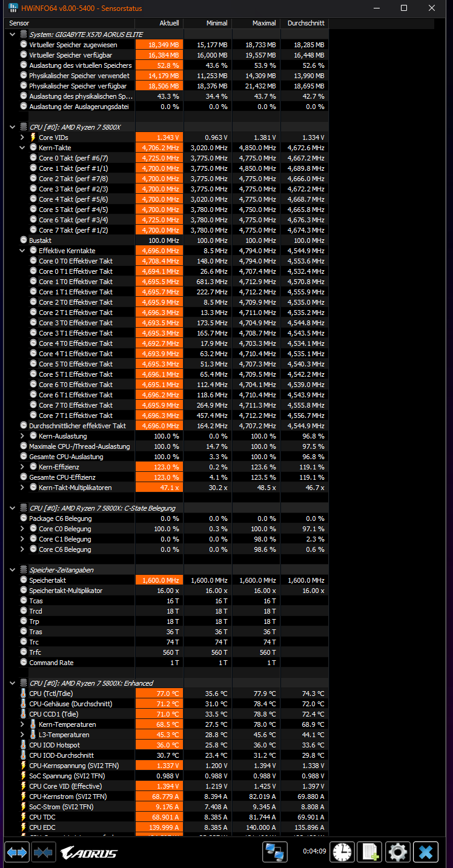Click the thermometer icon next to CPU IOD Hotspot
This screenshot has width=453, height=868.
click(x=24, y=745)
